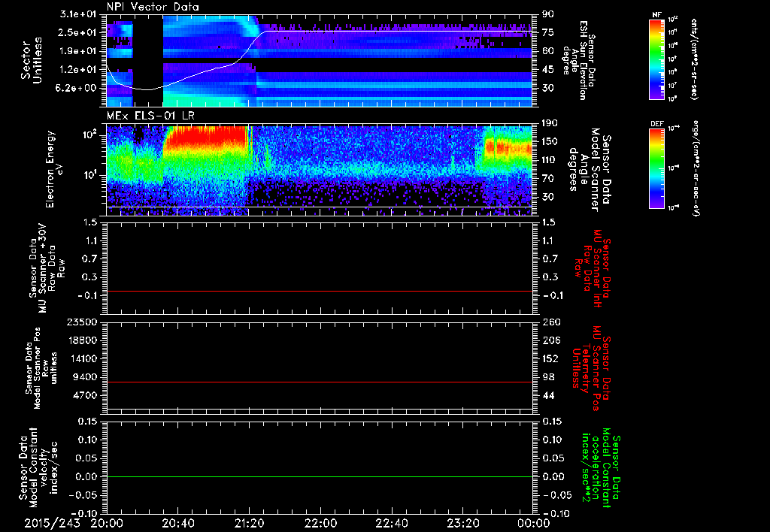Screen dimensions: 770x532
Task: Click the NPI sector spectrogram panel
Action: [319, 60]
